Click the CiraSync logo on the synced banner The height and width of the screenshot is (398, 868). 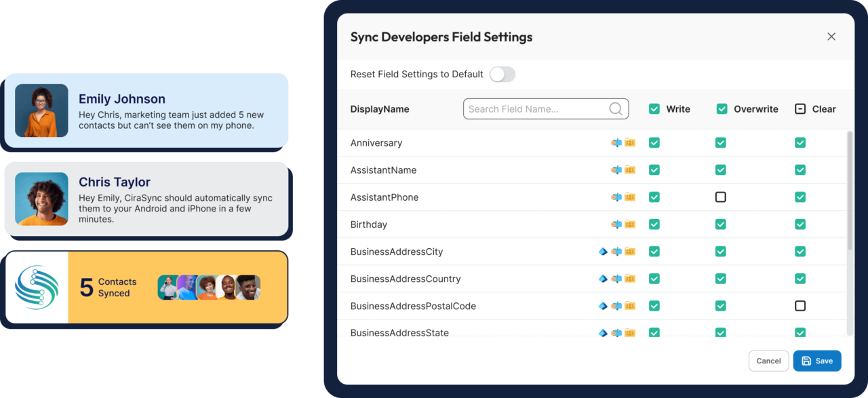coord(35,287)
